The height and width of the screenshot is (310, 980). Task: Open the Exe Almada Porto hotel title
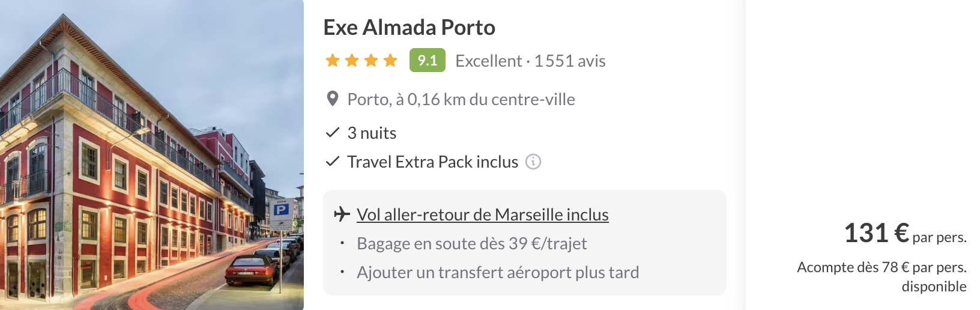pyautogui.click(x=409, y=28)
